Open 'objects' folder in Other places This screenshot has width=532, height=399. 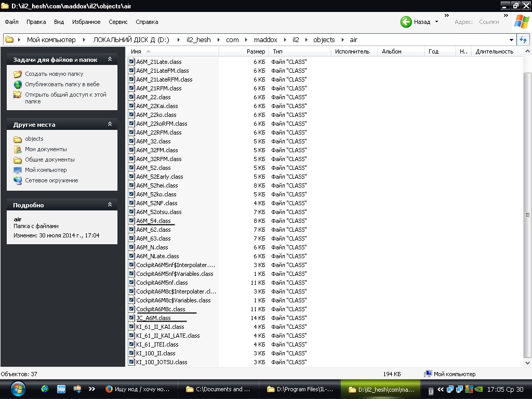34,139
